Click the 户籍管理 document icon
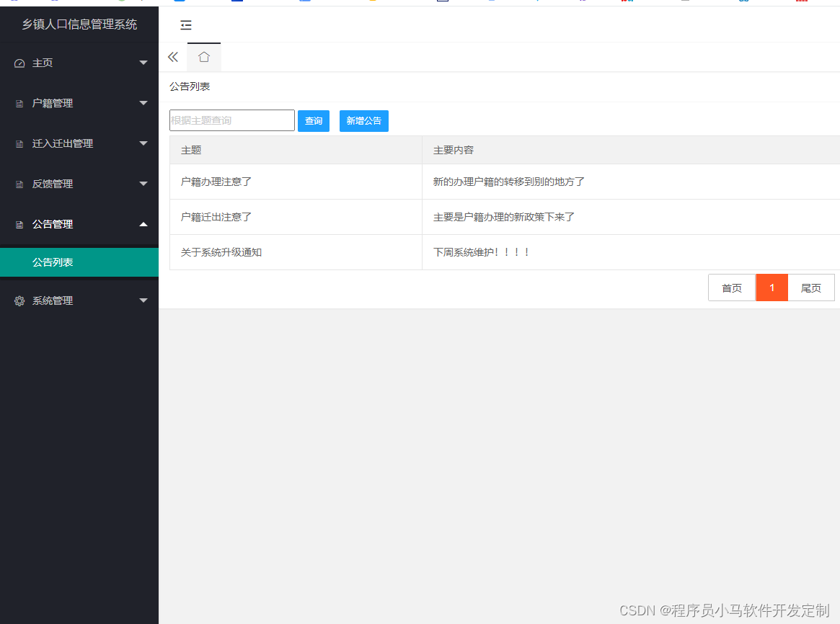 19,103
